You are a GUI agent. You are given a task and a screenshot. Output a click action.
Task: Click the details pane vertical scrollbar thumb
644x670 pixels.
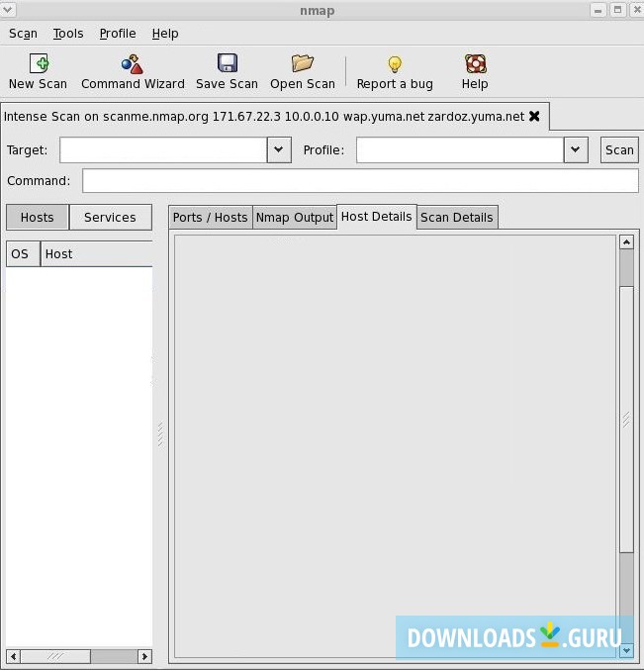pos(626,420)
